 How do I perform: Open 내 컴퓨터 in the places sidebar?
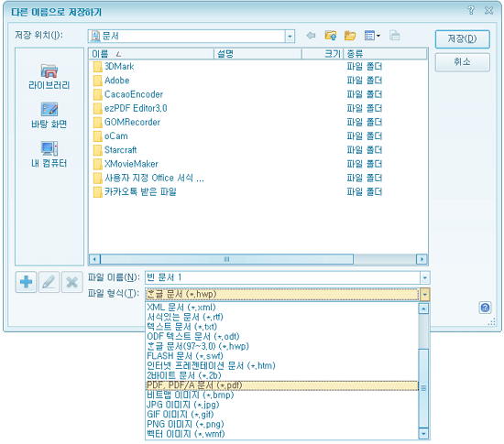click(49, 155)
